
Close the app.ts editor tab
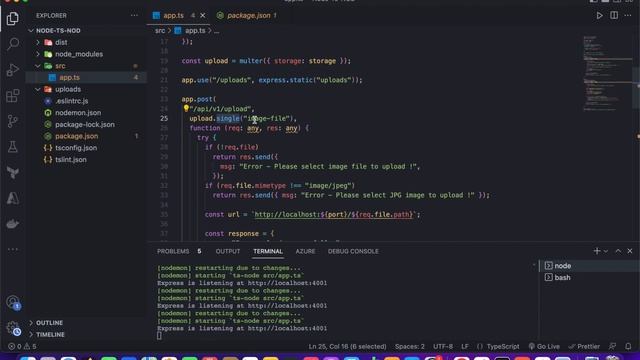tap(203, 16)
